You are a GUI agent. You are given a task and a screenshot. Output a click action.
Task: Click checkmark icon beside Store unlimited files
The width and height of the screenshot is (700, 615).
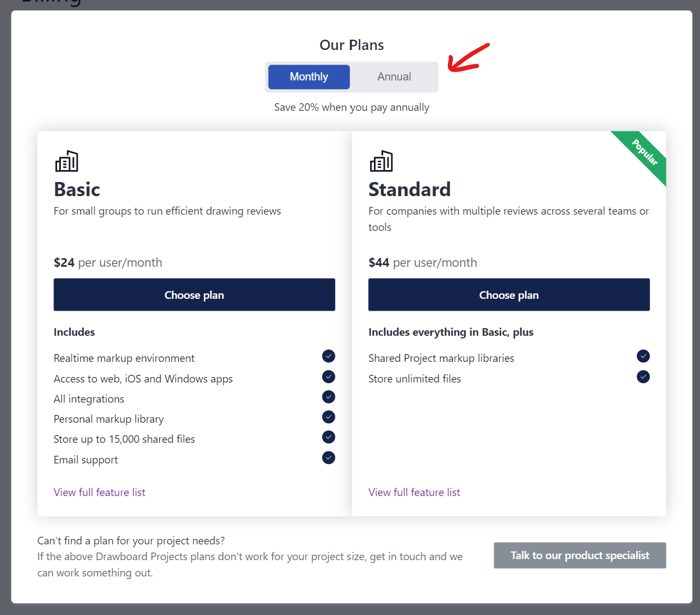(x=643, y=377)
